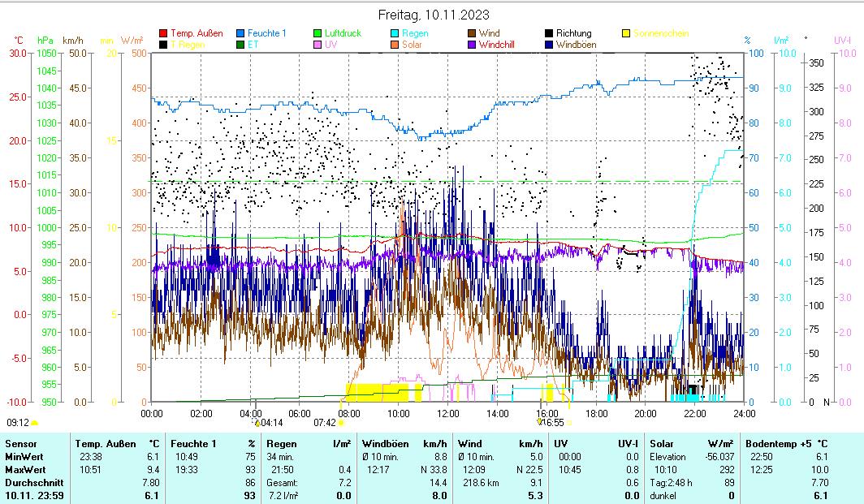Image resolution: width=864 pixels, height=504 pixels.
Task: Click the yellow icon beside 09:12
Action: coord(35,423)
